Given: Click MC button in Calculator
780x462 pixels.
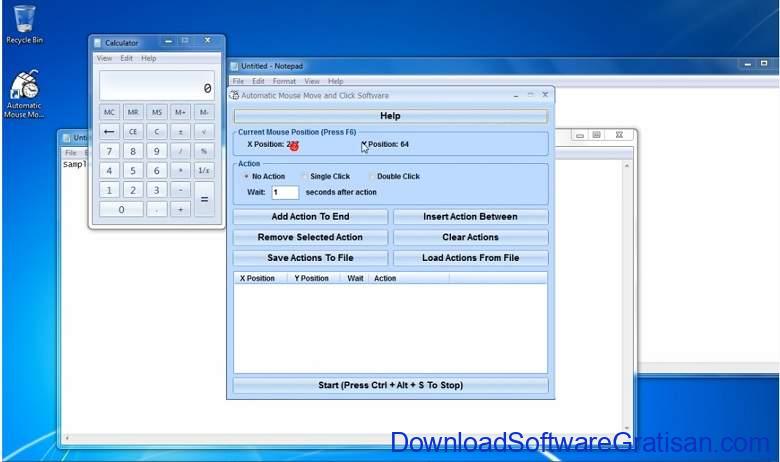Looking at the screenshot, I should click(109, 112).
